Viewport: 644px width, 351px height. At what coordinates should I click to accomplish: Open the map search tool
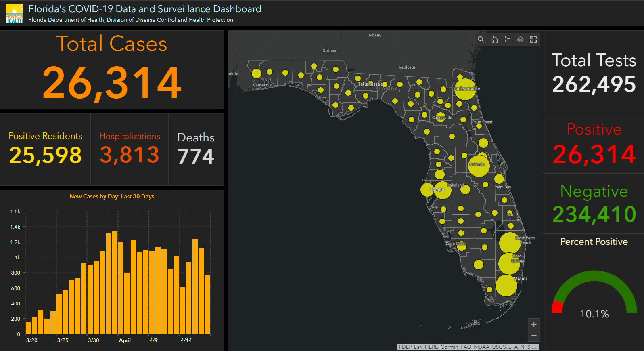click(481, 40)
